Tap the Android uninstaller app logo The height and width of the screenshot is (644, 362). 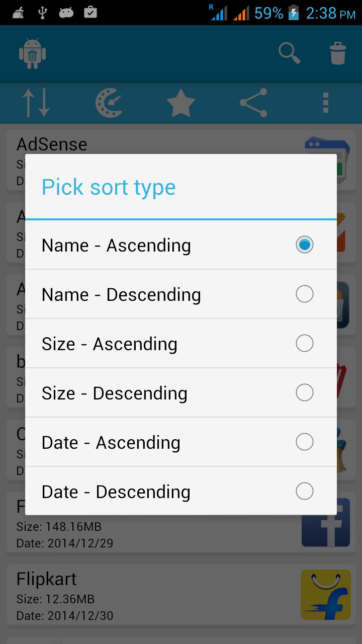tap(32, 53)
